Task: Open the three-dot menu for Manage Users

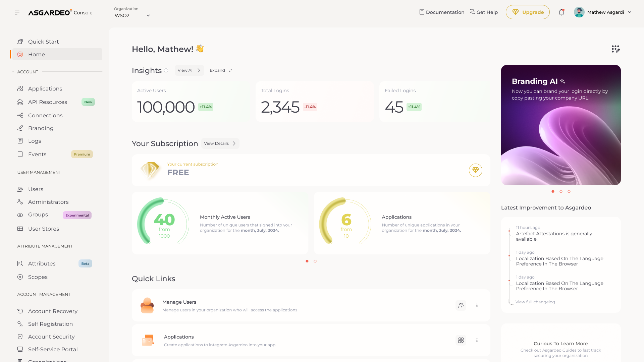Action: pos(477,305)
